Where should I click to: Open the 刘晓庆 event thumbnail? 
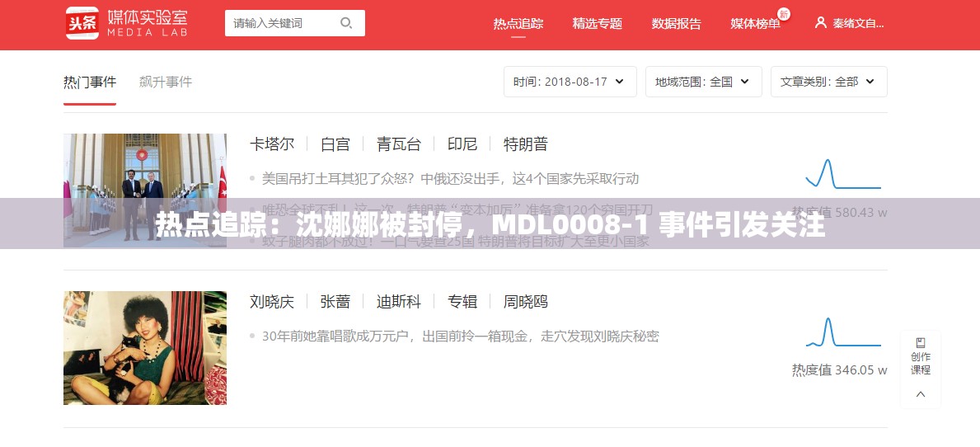(x=145, y=347)
